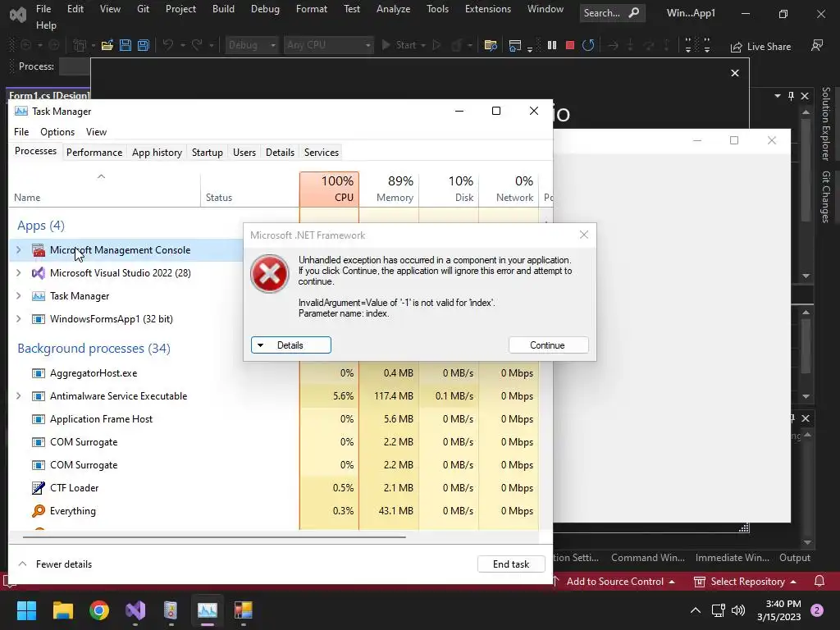Sort processes by the Memory column header
Screen dimensions: 840x630
(389, 189)
